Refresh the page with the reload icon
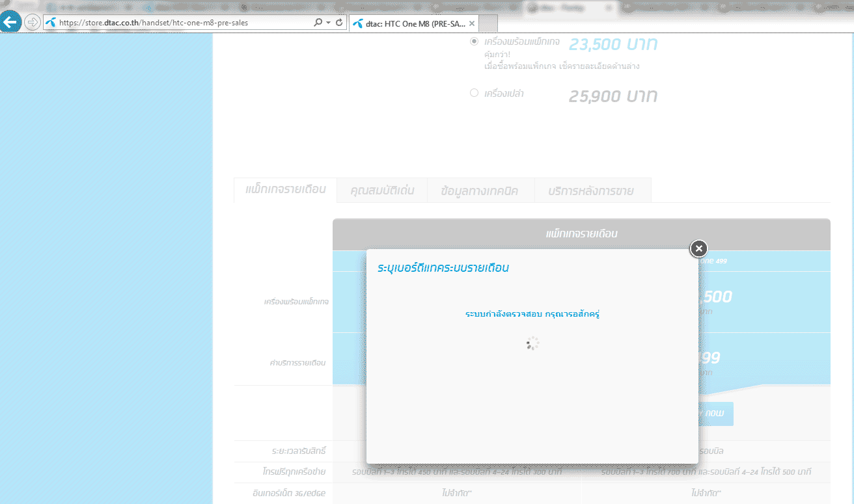Viewport: 854px width, 504px height. point(339,23)
